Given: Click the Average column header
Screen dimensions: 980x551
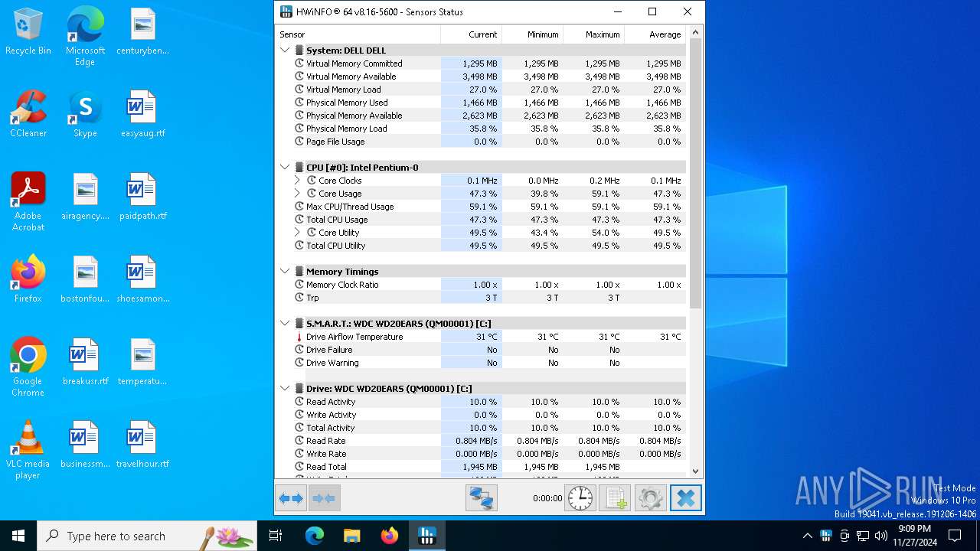Looking at the screenshot, I should pos(655,34).
